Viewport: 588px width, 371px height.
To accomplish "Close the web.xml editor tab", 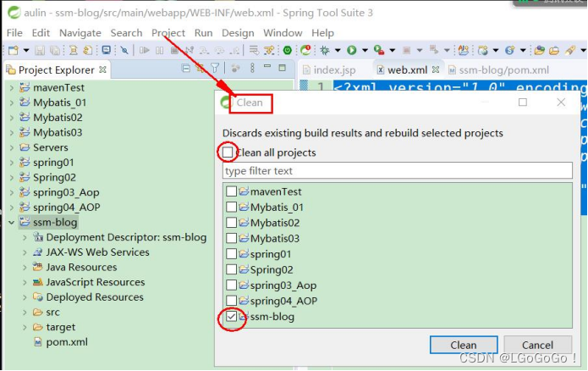I will (436, 69).
